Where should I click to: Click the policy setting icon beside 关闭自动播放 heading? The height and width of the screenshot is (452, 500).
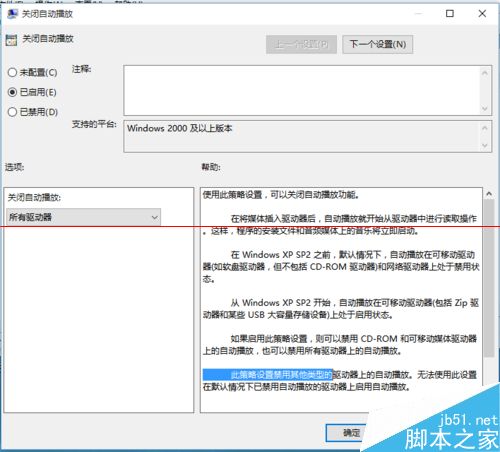click(11, 40)
